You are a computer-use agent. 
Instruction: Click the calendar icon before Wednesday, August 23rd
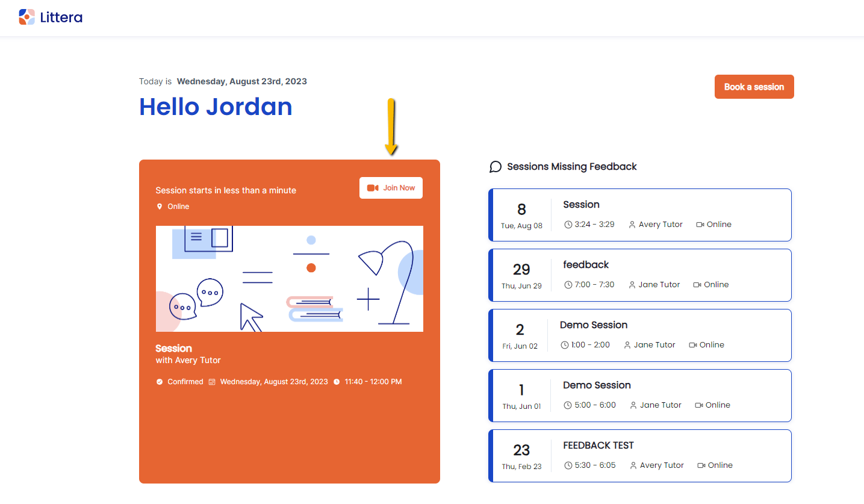pos(212,382)
